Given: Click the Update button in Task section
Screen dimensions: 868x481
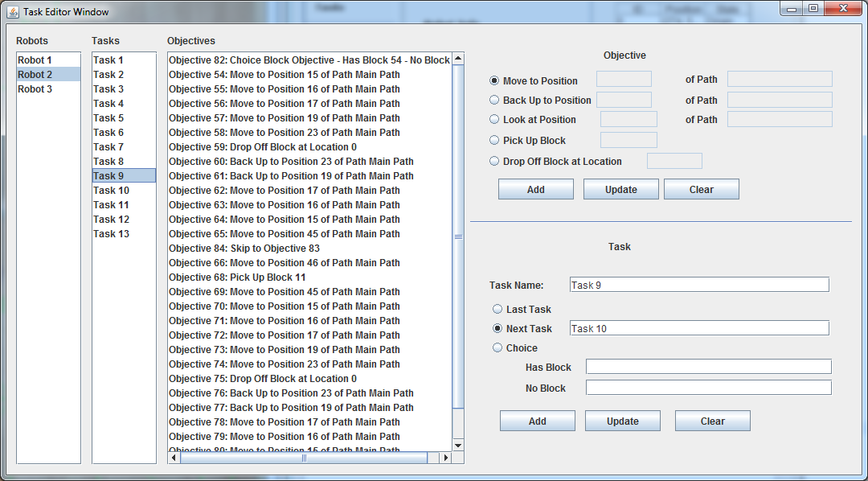Looking at the screenshot, I should click(x=622, y=421).
